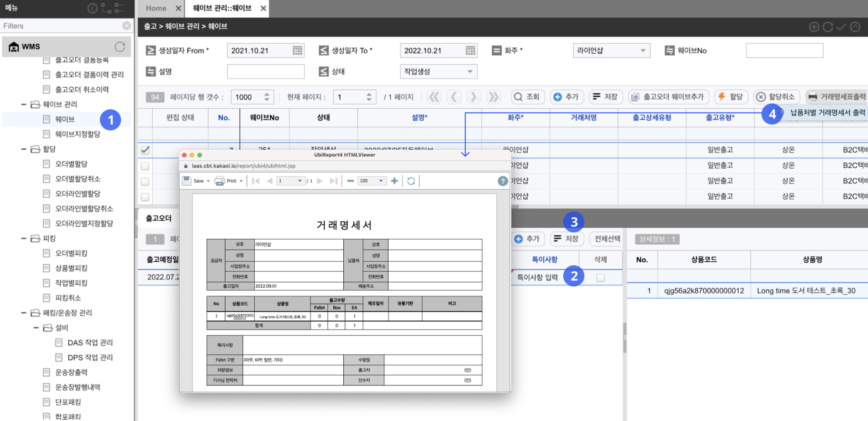
Task: Click the zoom in plus icon in viewer
Action: point(394,181)
